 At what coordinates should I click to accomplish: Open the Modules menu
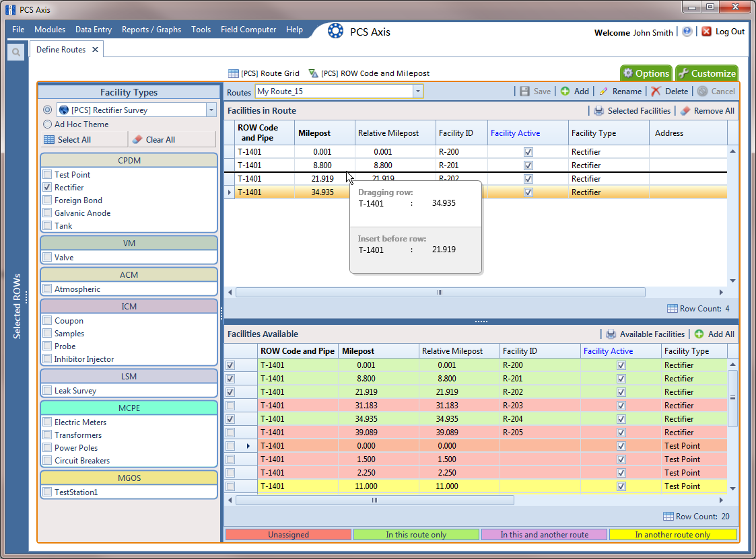pyautogui.click(x=50, y=30)
